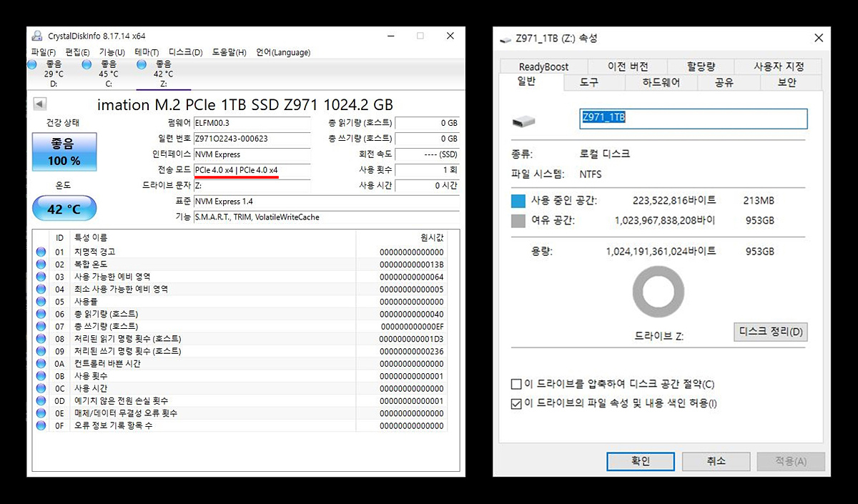858x504 pixels.
Task: Click the transfer mode PCIe 4.0 x4 field
Action: click(x=252, y=169)
